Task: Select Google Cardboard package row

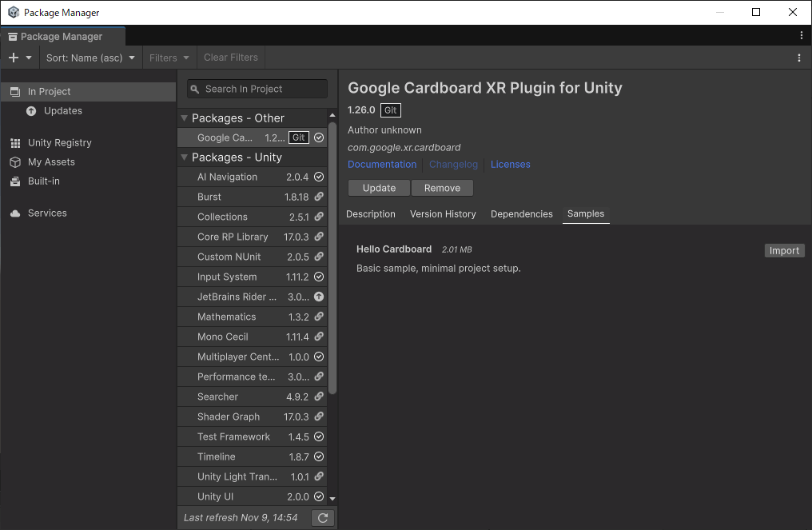Action: pyautogui.click(x=253, y=137)
